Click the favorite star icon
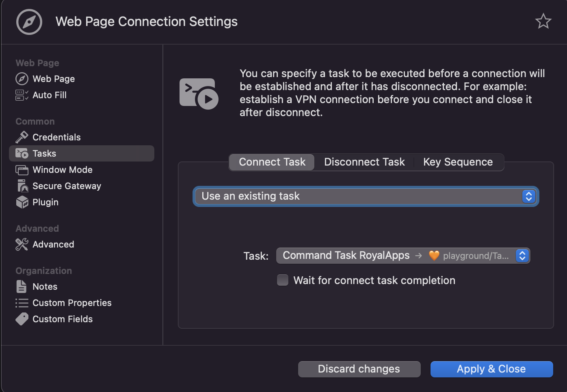 (543, 21)
